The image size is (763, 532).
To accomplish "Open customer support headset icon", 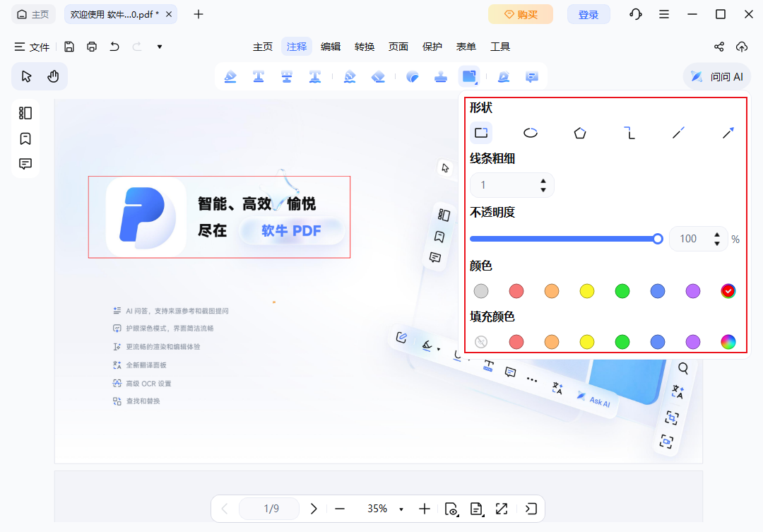I will point(636,14).
